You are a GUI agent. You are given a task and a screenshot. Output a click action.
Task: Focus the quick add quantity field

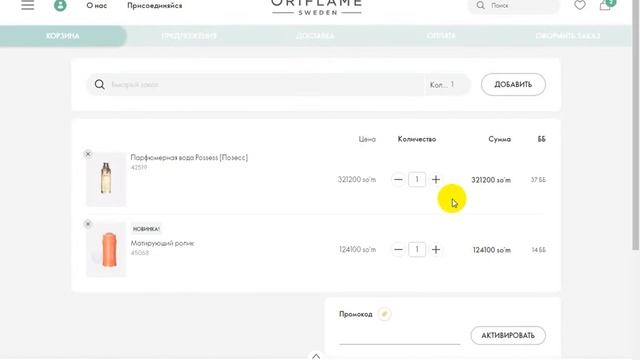pos(447,84)
